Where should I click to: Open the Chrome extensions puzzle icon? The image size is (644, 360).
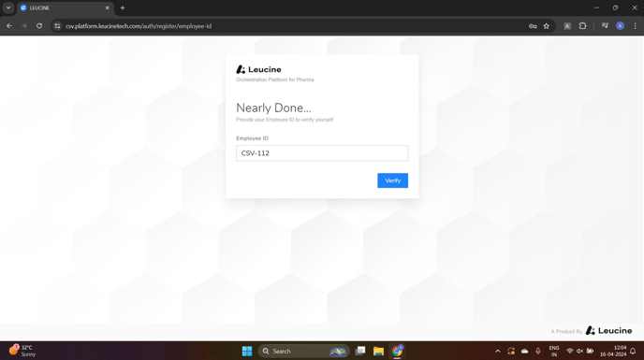(582, 26)
